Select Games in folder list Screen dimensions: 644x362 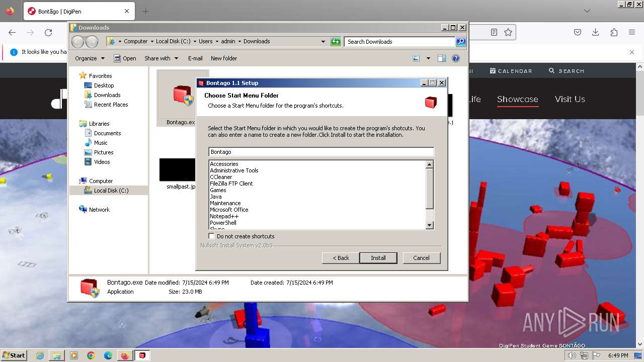coord(218,190)
